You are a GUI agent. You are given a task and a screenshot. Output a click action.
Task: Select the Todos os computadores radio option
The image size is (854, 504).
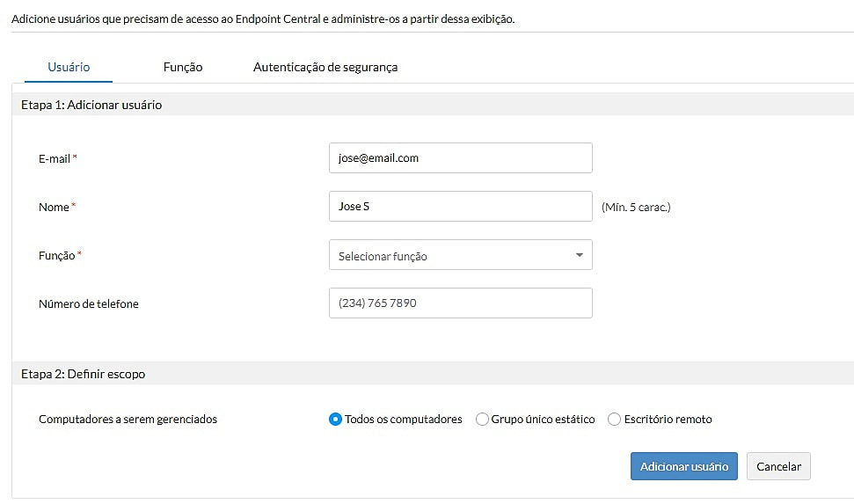pyautogui.click(x=335, y=420)
